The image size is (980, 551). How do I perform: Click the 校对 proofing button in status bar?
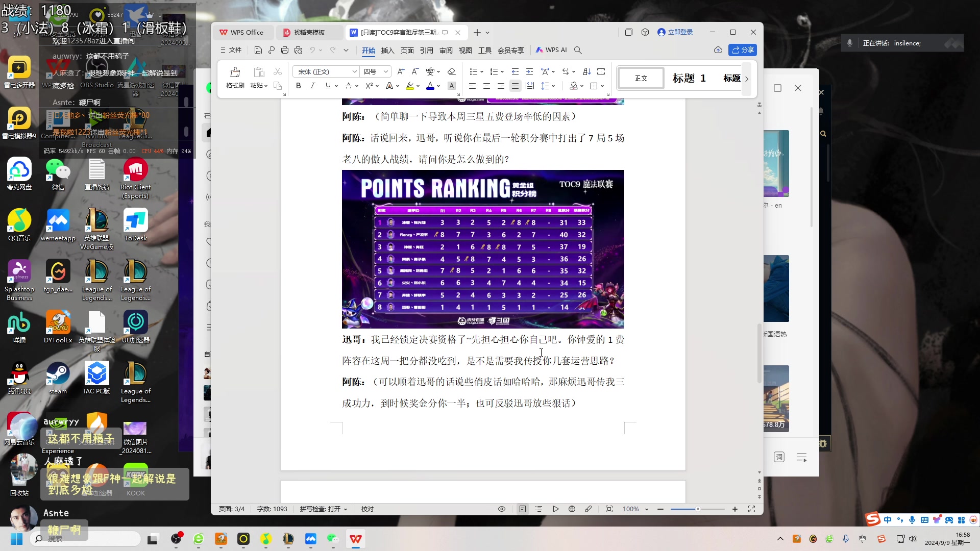click(367, 509)
